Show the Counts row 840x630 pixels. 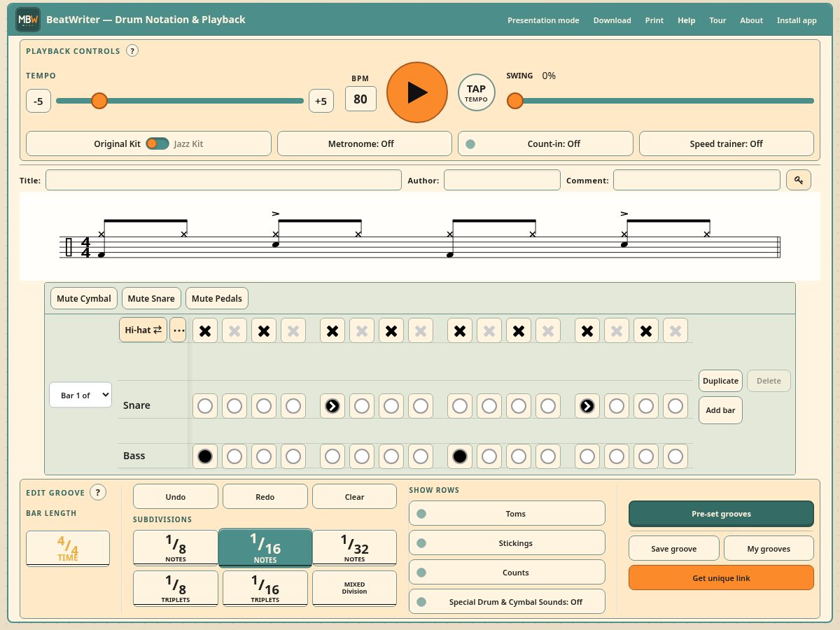click(x=507, y=572)
